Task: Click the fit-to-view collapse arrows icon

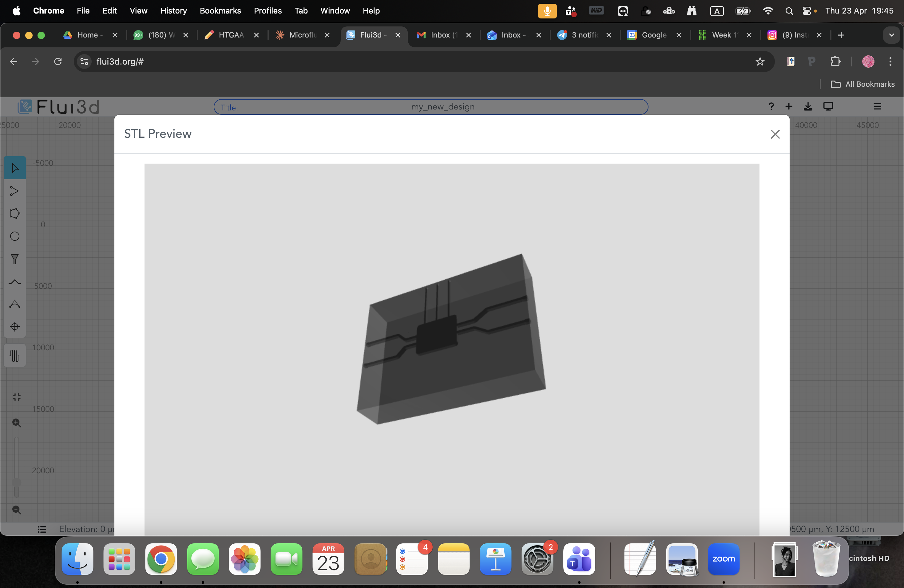Action: point(16,397)
